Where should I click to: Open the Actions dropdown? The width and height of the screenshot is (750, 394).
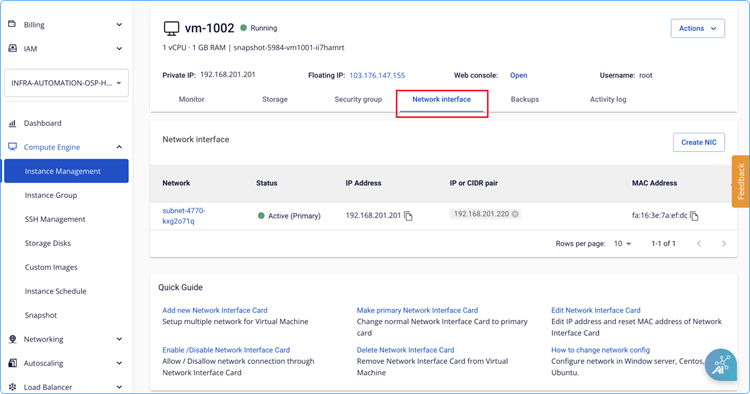tap(697, 28)
